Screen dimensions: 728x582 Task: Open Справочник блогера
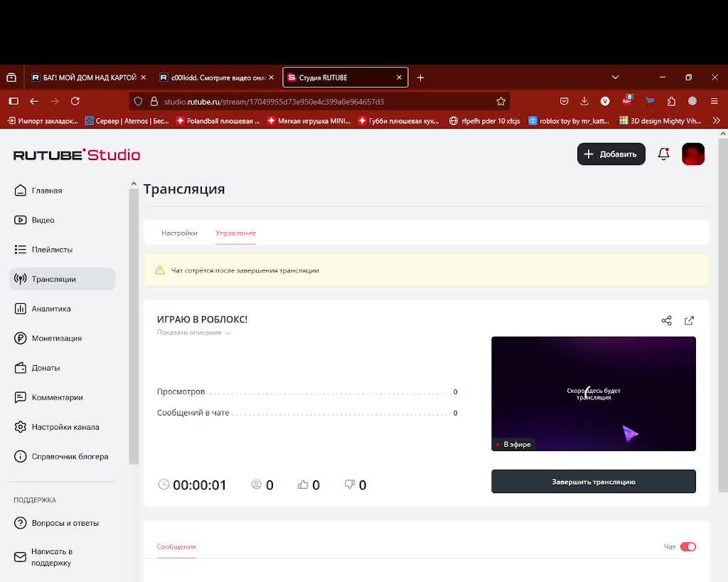point(63,457)
